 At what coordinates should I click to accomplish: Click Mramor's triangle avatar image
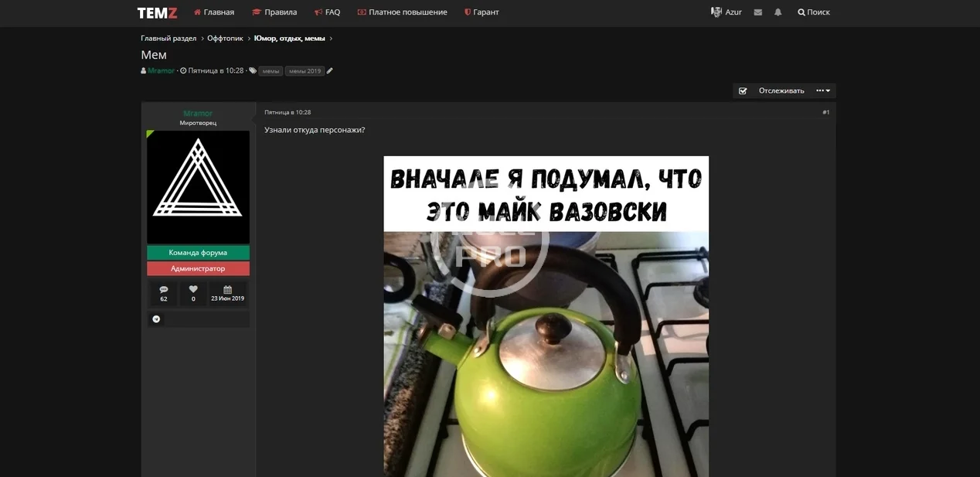click(x=198, y=187)
